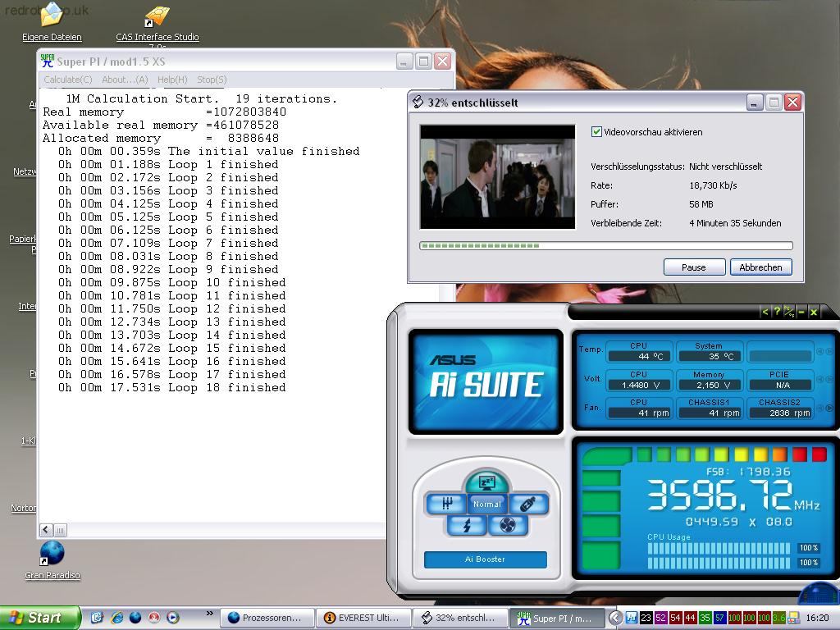840x630 pixels.
Task: Click the right arrow on the Temp row
Action: click(829, 352)
